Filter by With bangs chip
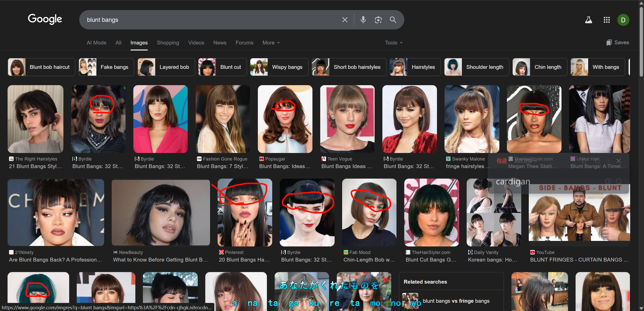The height and width of the screenshot is (311, 644). (x=597, y=67)
